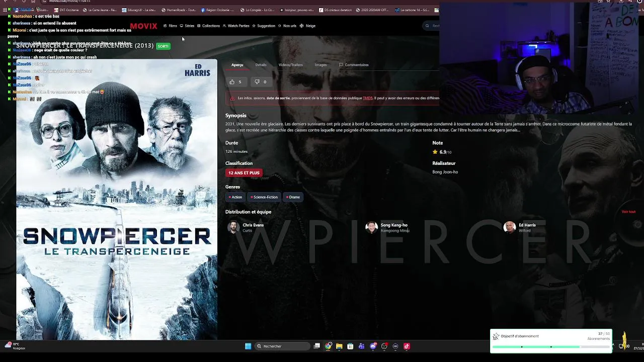Open File Explorer from taskbar
644x362 pixels.
[339, 346]
